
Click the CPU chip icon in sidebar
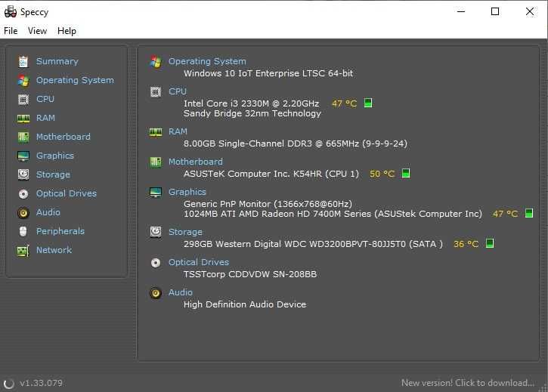[x=23, y=100]
